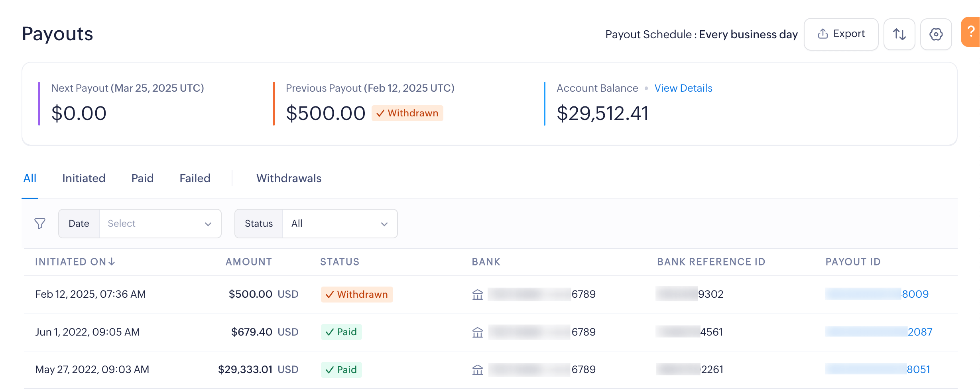Click bank icon in Feb 12, 2025 row
980x389 pixels.
478,295
